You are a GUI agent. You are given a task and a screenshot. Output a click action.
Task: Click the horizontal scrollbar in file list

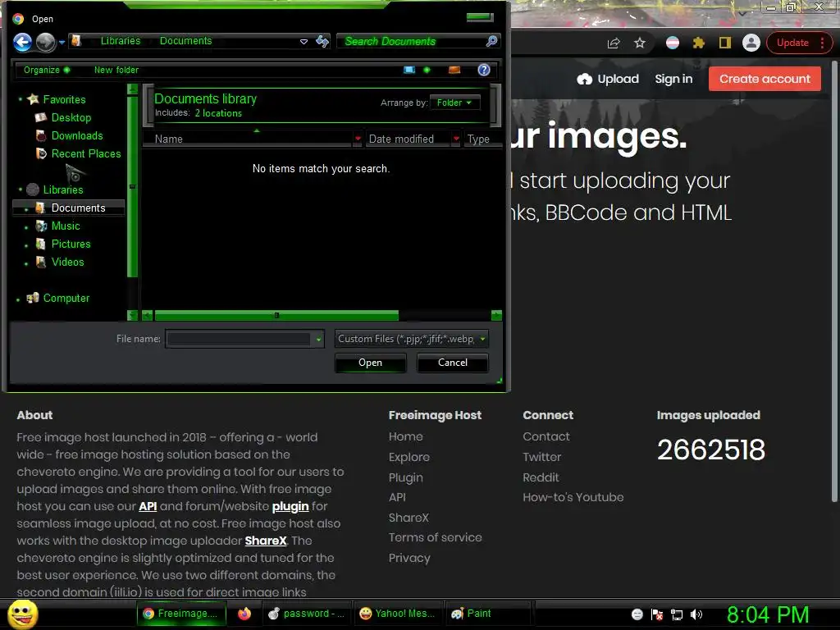(276, 315)
